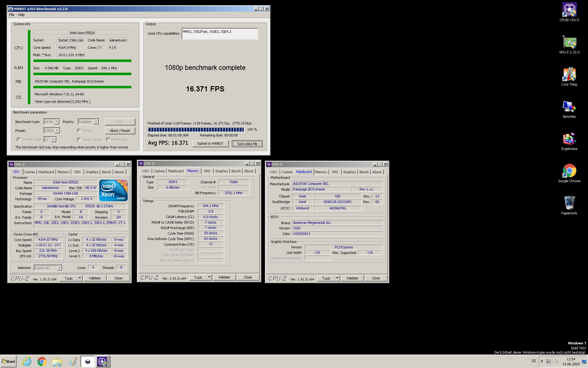The width and height of the screenshot is (588, 368).
Task: Click the network tray icon
Action: 548,362
